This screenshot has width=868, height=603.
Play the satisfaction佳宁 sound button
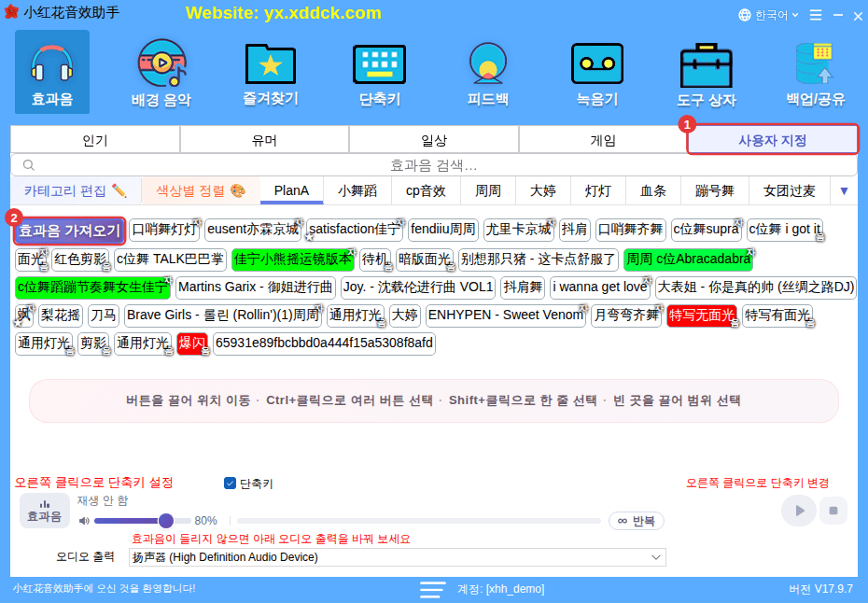[x=356, y=230]
